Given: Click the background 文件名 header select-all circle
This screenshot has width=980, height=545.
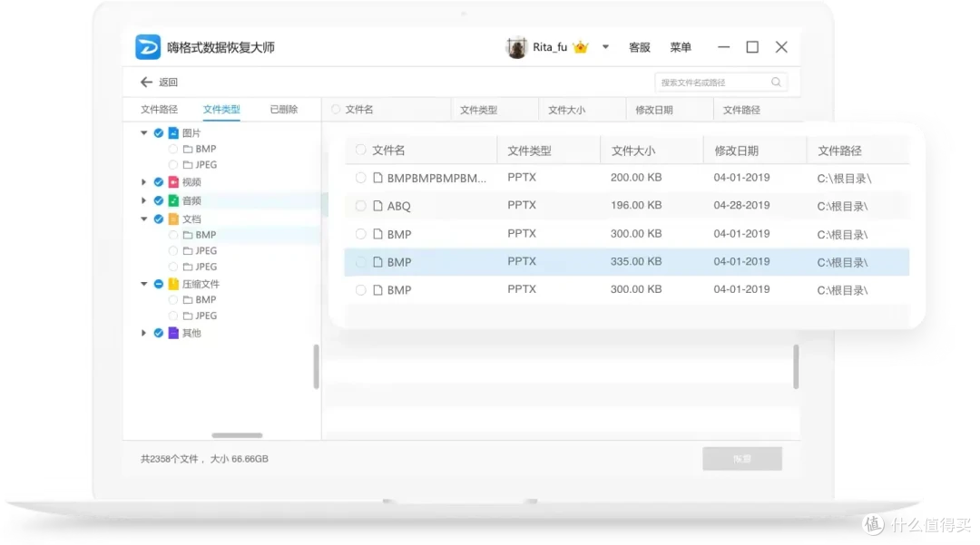Looking at the screenshot, I should pos(336,109).
